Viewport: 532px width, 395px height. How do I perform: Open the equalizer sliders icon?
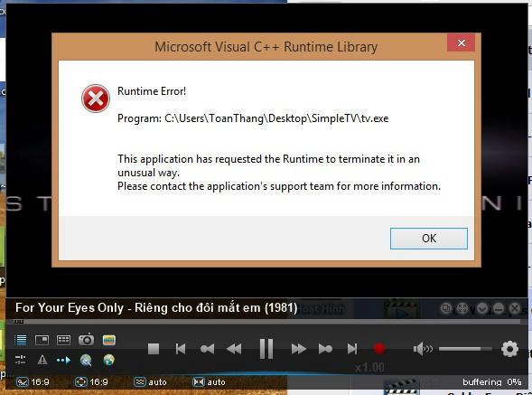tap(21, 360)
